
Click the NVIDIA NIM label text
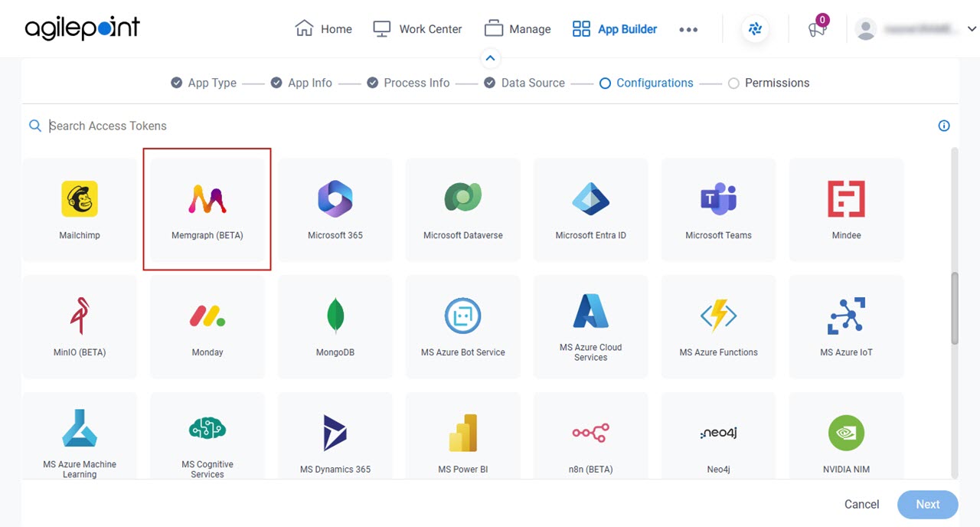(x=846, y=469)
